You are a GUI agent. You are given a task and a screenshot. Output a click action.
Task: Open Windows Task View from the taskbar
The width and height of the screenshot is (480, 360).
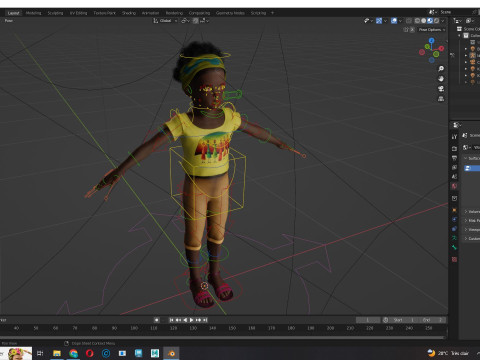pos(40,353)
